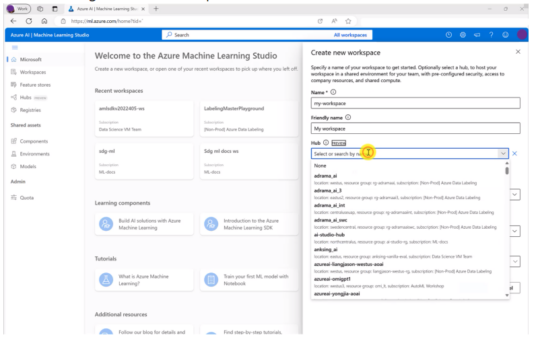This screenshot has width=540, height=360.
Task: Open What is Azure Machine Learning tutorial
Action: [144, 280]
